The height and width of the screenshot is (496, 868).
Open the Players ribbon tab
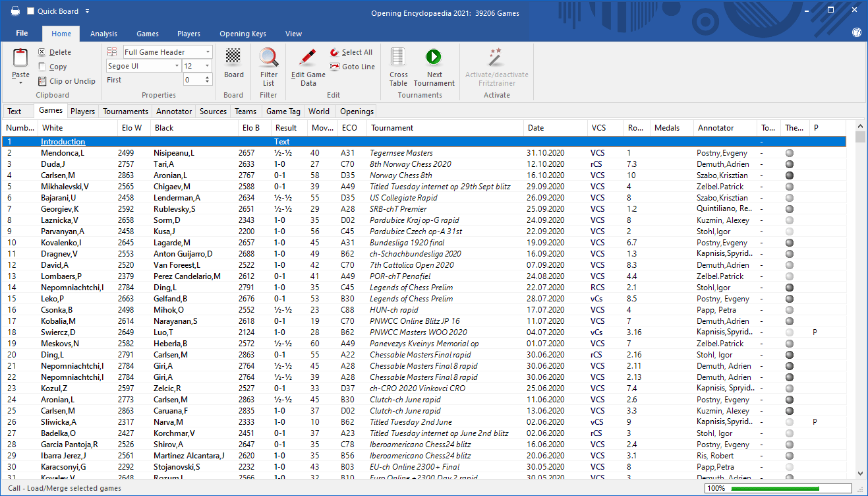pyautogui.click(x=189, y=34)
